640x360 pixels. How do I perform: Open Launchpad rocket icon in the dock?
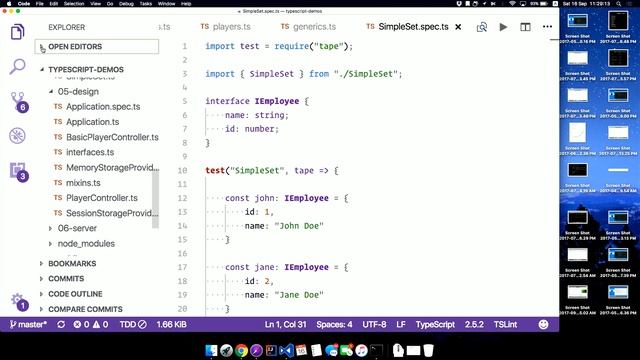pos(226,350)
